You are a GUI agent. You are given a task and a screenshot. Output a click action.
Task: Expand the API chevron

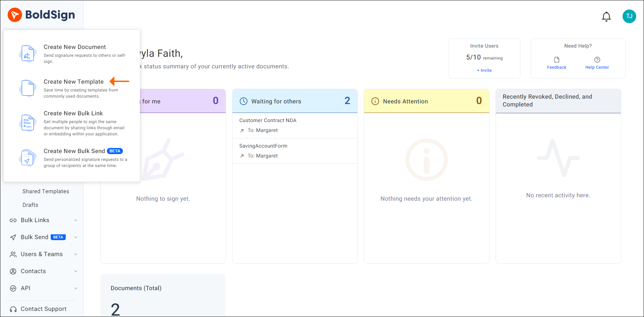[x=76, y=288]
